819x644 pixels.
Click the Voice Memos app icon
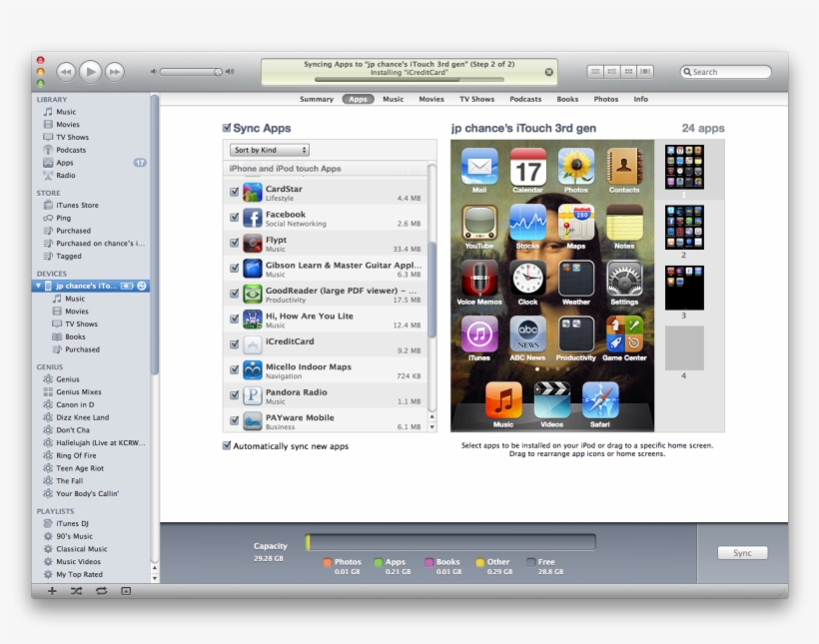pos(479,279)
